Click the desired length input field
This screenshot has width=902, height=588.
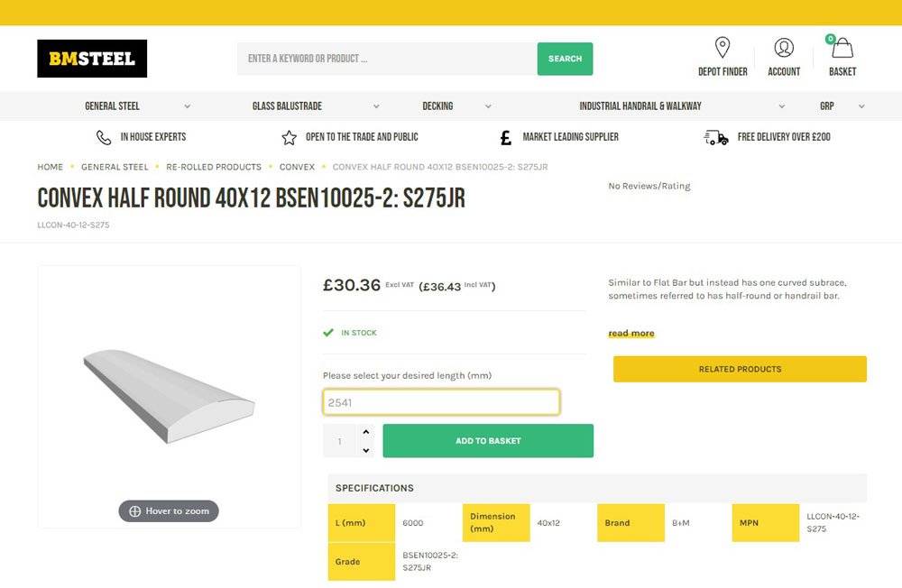point(441,402)
